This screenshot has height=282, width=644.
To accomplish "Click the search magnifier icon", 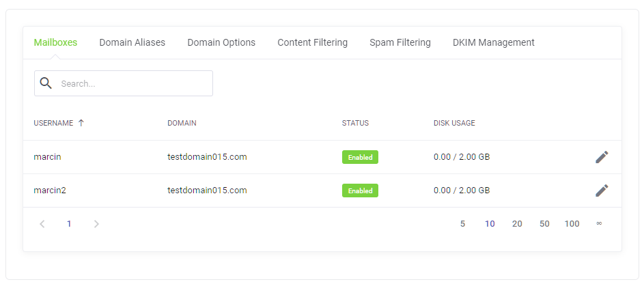I will (x=46, y=83).
